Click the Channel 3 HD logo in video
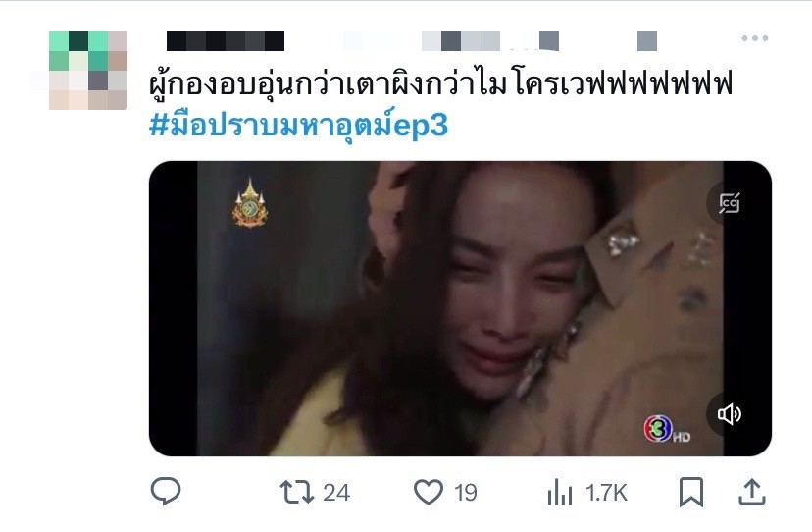Viewport: 812px width, 532px height. 667,428
